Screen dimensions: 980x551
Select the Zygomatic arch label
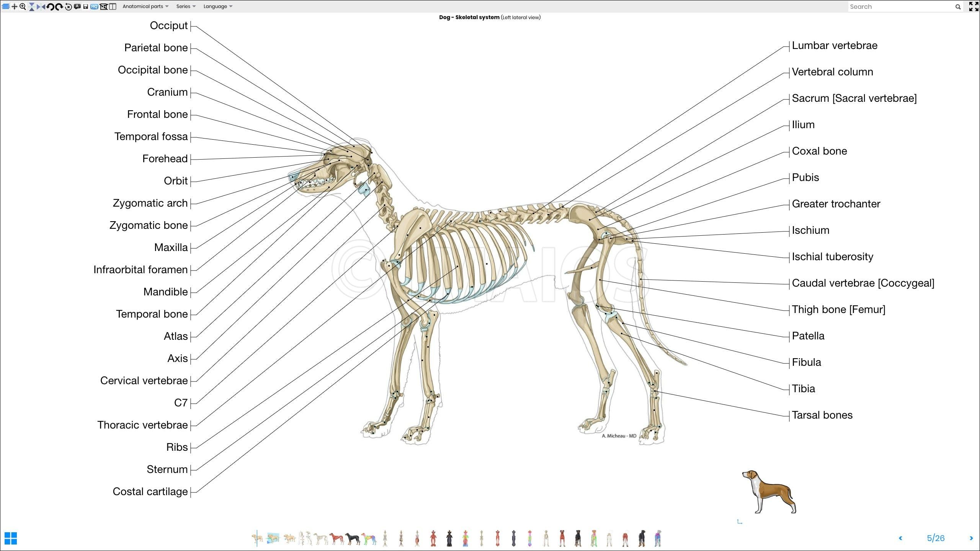pyautogui.click(x=150, y=203)
